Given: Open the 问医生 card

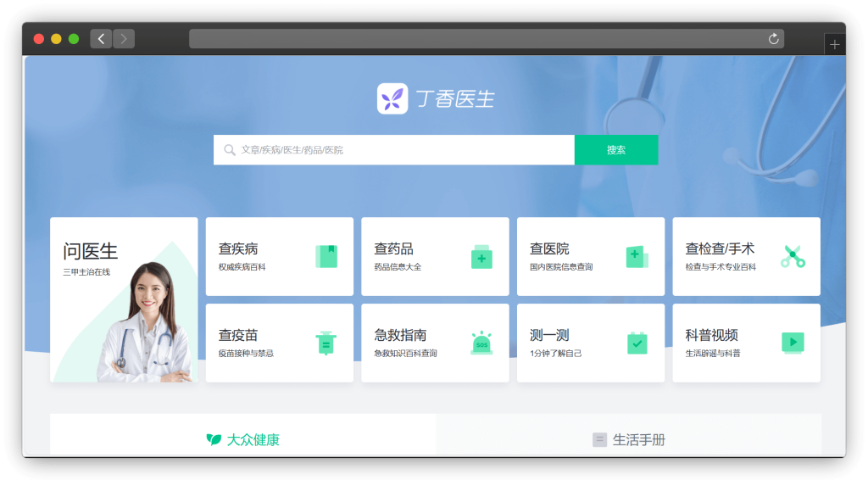Looking at the screenshot, I should coord(124,299).
